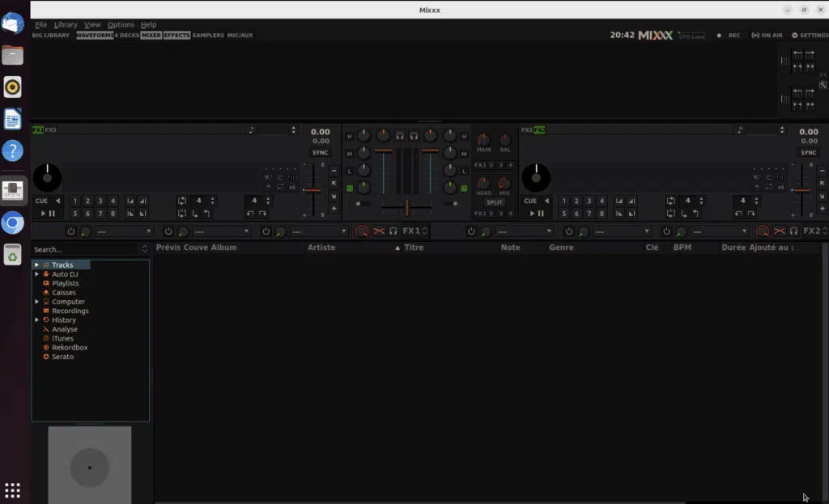Viewport: 829px width, 504px height.
Task: Open the View menu
Action: pyautogui.click(x=92, y=24)
